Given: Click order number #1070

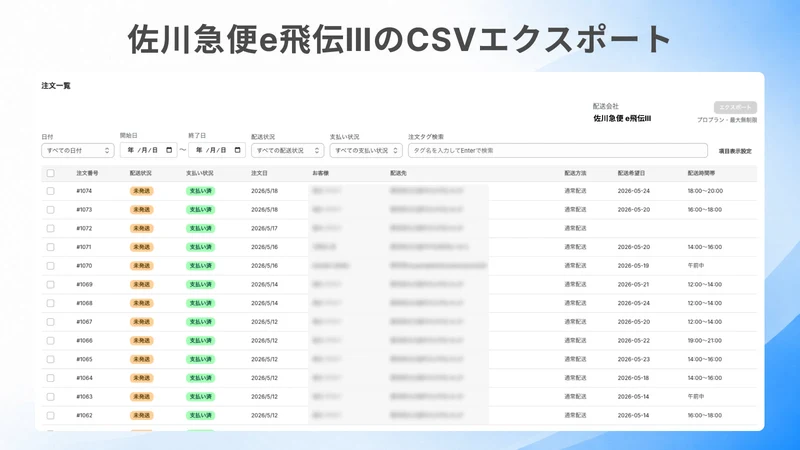Looking at the screenshot, I should (84, 266).
